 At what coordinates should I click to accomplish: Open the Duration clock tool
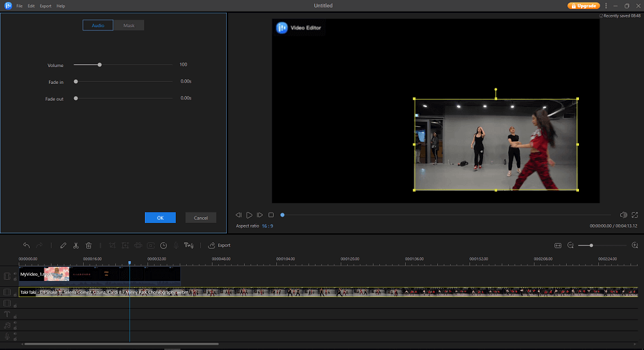click(x=164, y=246)
